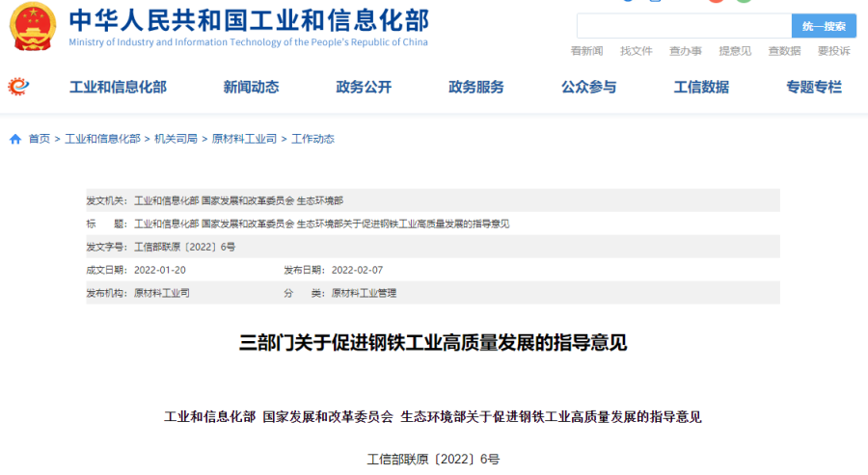The image size is (868, 475).
Task: Open 政务公开 navigation menu
Action: (364, 87)
